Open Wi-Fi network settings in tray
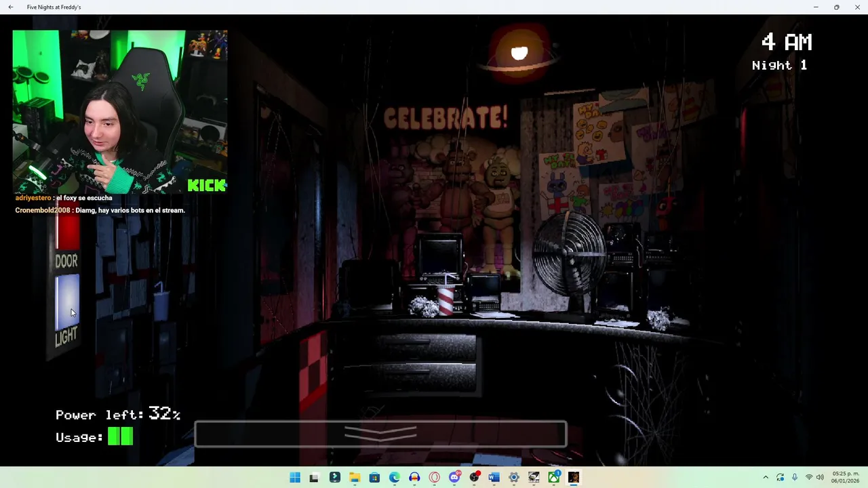 (808, 478)
